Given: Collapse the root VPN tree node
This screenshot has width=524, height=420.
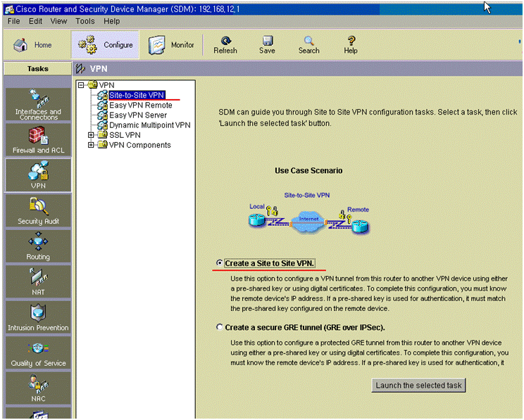Looking at the screenshot, I should [81, 85].
